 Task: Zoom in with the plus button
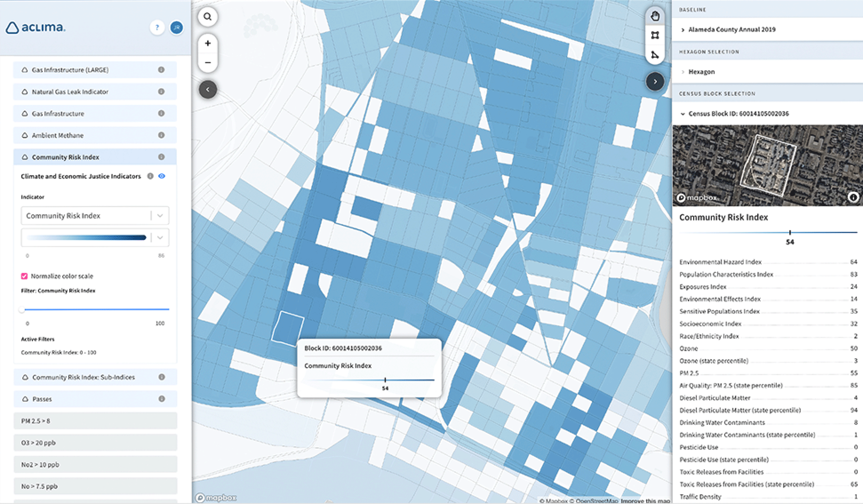click(208, 44)
